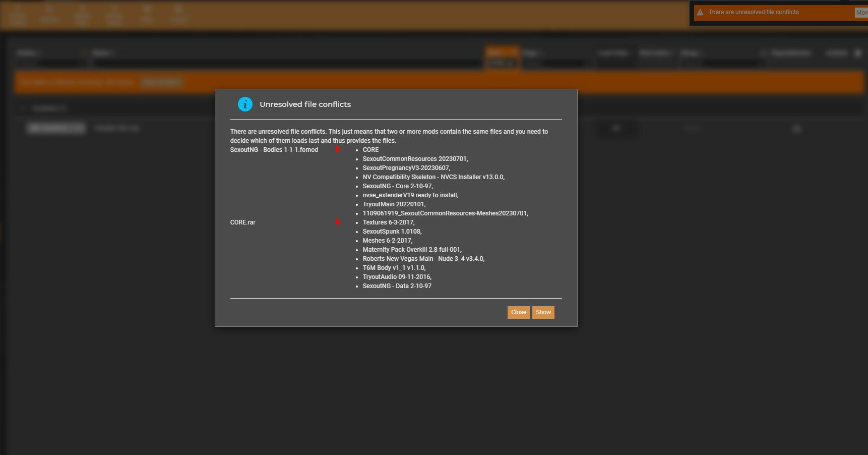This screenshot has height=455, width=868.
Task: Click the info icon in the conflicts dialog
Action: point(245,104)
